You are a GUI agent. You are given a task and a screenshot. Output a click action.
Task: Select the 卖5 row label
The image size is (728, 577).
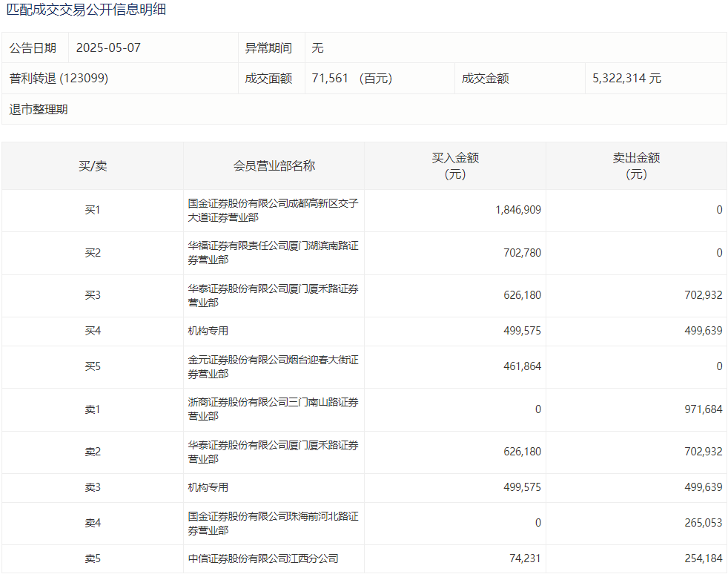pyautogui.click(x=93, y=559)
